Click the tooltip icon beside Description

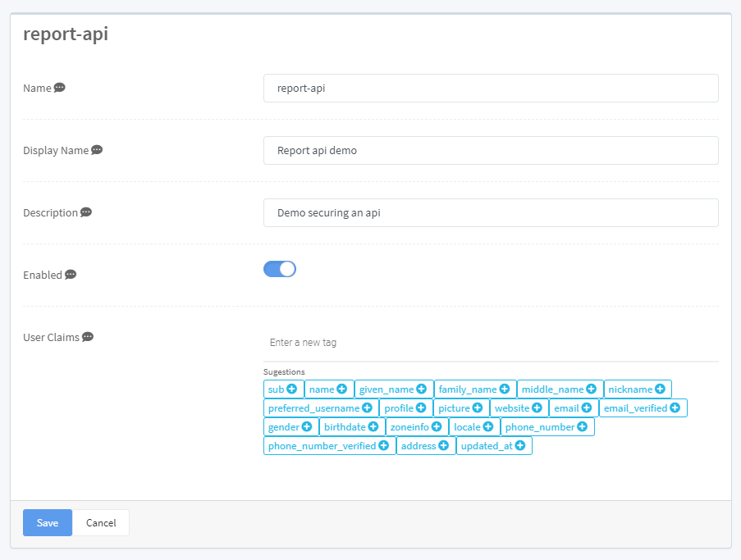pos(85,212)
